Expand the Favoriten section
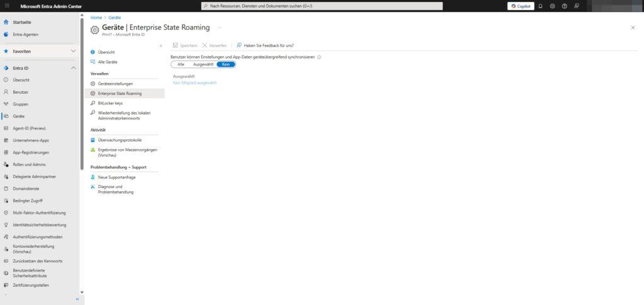Screen dimensions: 644x305 tap(73, 51)
